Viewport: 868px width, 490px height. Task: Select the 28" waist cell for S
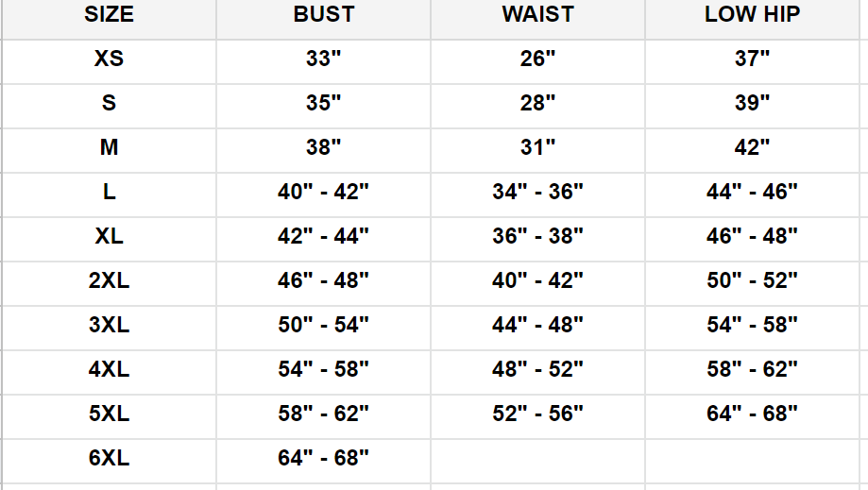pos(537,103)
